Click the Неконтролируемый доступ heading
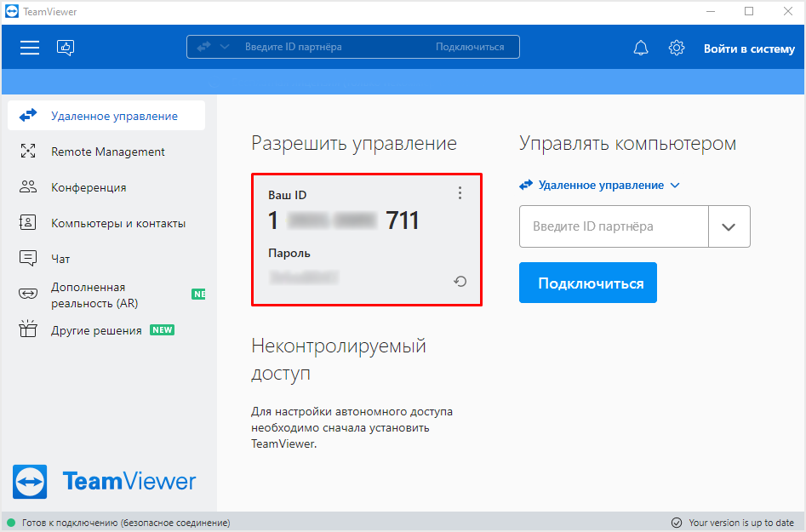 point(339,359)
